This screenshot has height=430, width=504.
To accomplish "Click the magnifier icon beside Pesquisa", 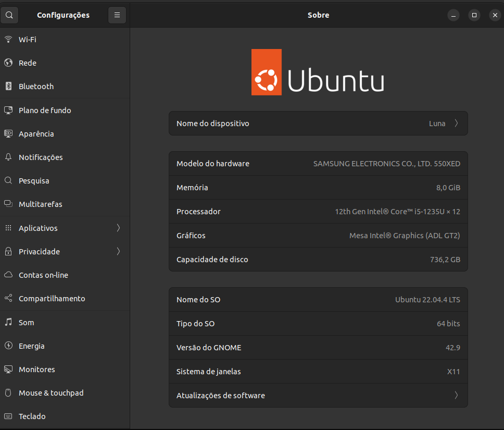I will (x=8, y=180).
